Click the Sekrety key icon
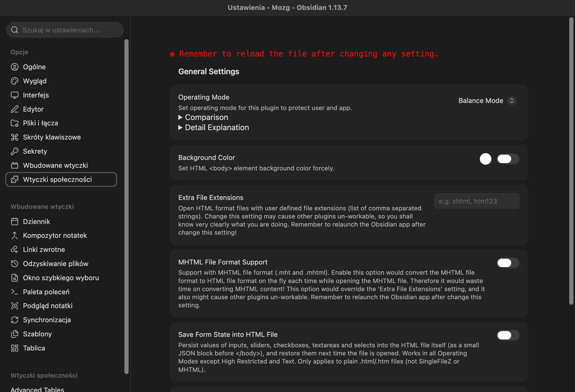Screen dimensions: 575x392 pyautogui.click(x=15, y=151)
